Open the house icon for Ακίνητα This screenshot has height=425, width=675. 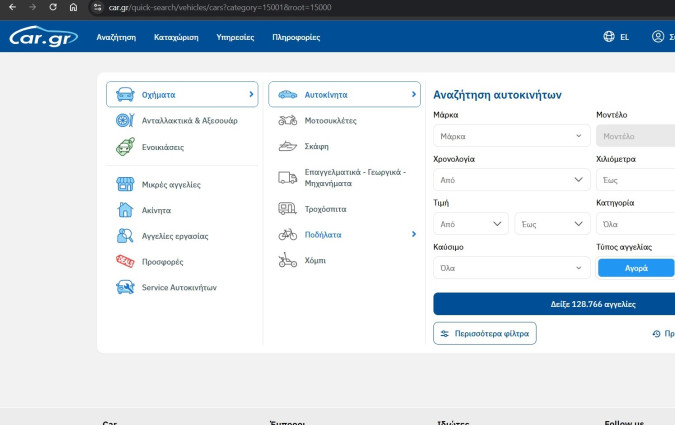pyautogui.click(x=125, y=210)
